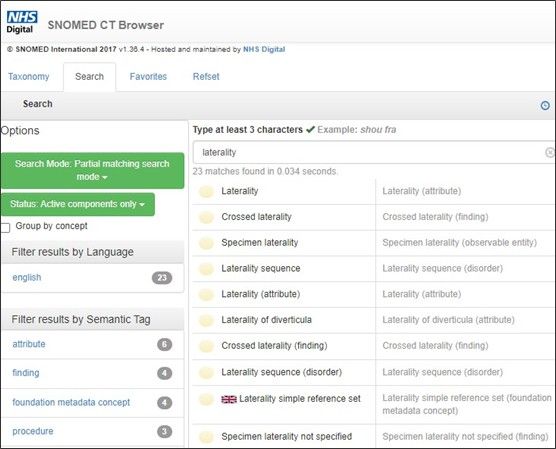This screenshot has height=449, width=556.
Task: Click the yellow icon beside Laterality row
Action: pos(206,191)
